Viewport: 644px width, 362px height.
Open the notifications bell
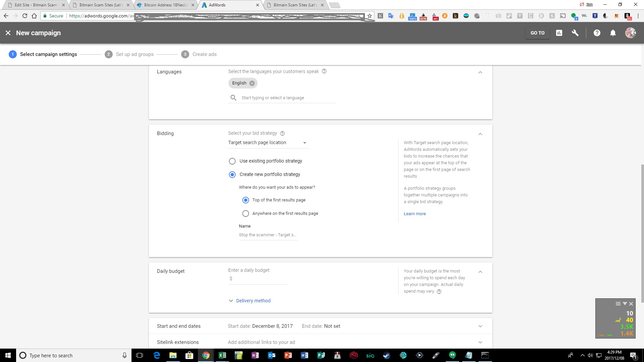613,33
